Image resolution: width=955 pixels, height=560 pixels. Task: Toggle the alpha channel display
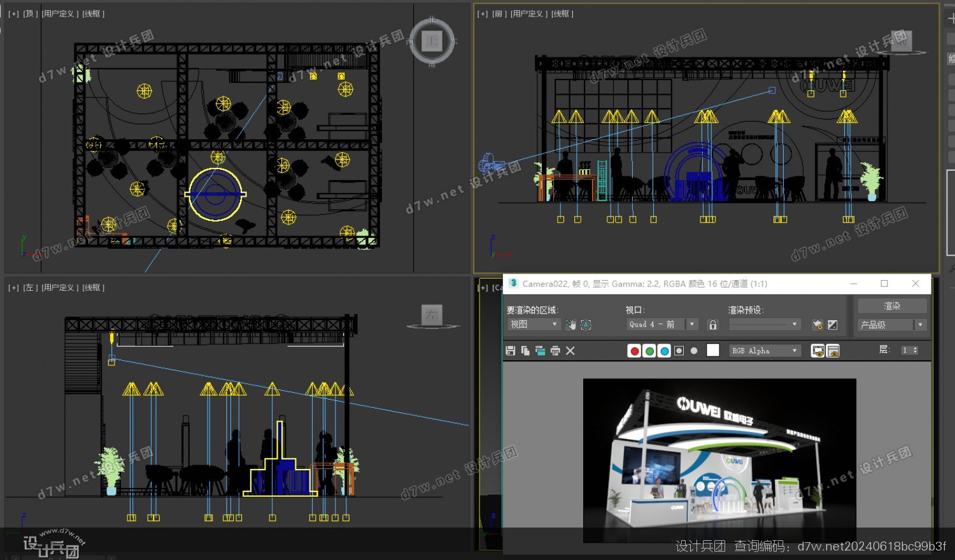(679, 351)
